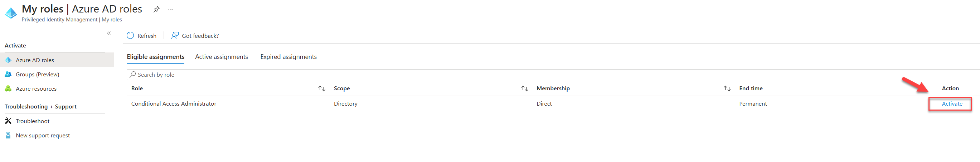This screenshot has width=980, height=162.
Task: Click the Privileged Identity Management header icon
Action: pos(11,13)
